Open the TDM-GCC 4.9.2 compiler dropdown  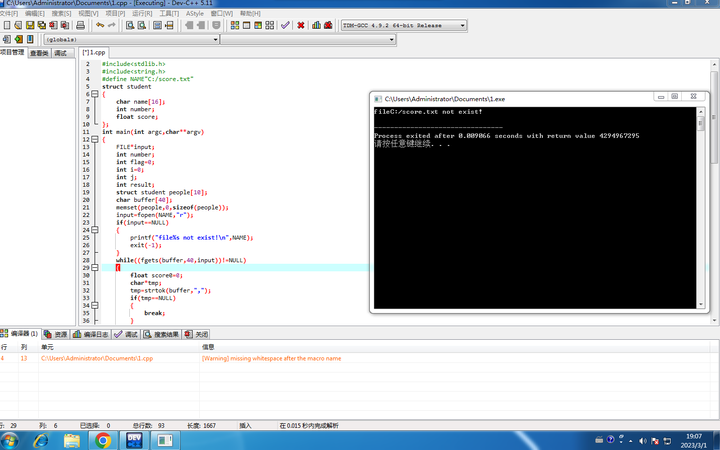pyautogui.click(x=462, y=26)
